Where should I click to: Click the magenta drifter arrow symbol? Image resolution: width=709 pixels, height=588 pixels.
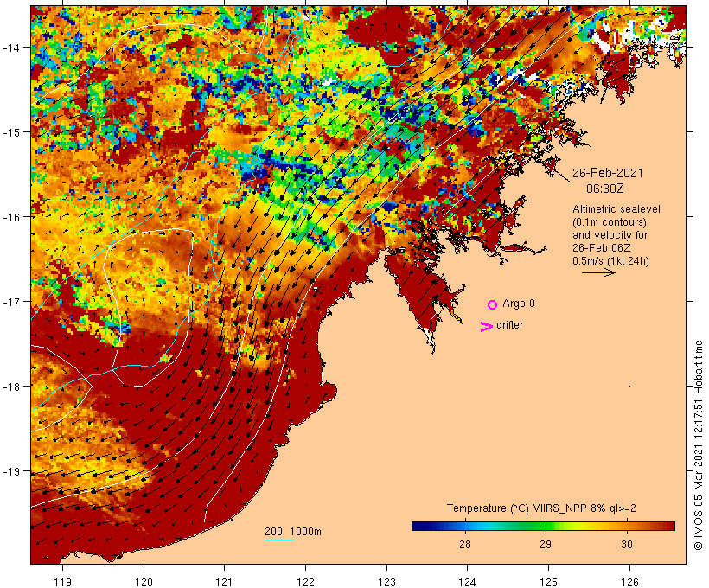coord(487,327)
